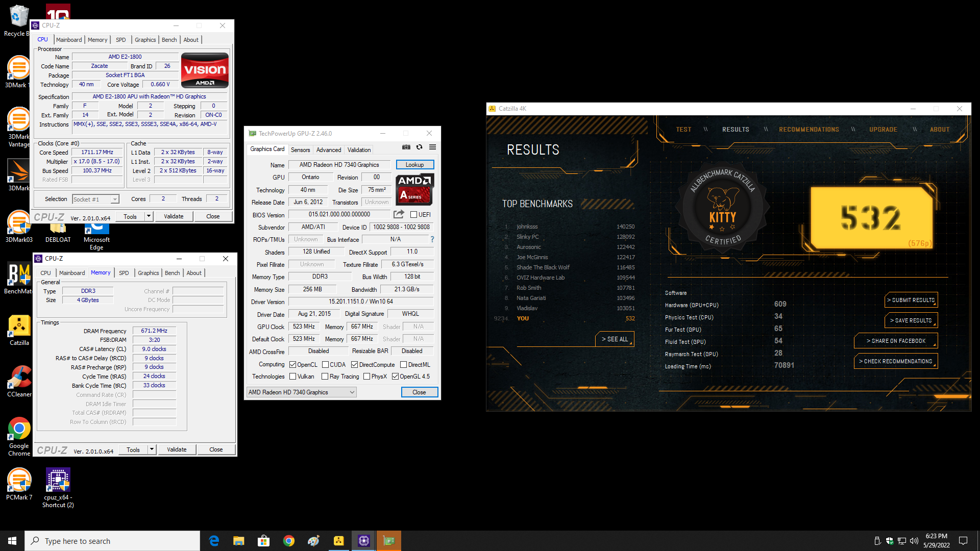This screenshot has height=551, width=980.
Task: Open cpuz_x64 Shortcut (2) icon
Action: (x=58, y=488)
